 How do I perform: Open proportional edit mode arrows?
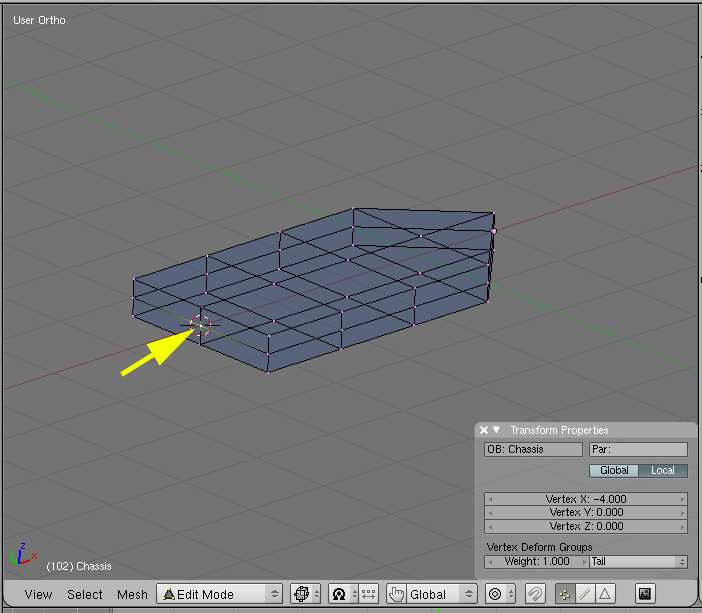511,594
